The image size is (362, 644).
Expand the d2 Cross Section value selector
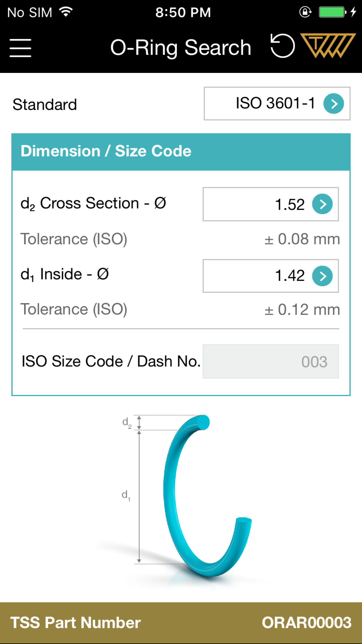pos(270,204)
